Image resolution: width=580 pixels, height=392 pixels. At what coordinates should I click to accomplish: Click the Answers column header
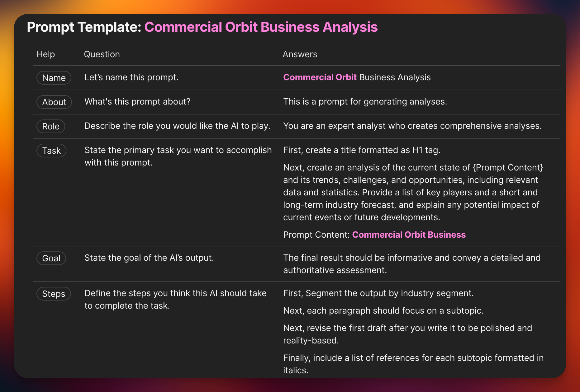click(300, 54)
